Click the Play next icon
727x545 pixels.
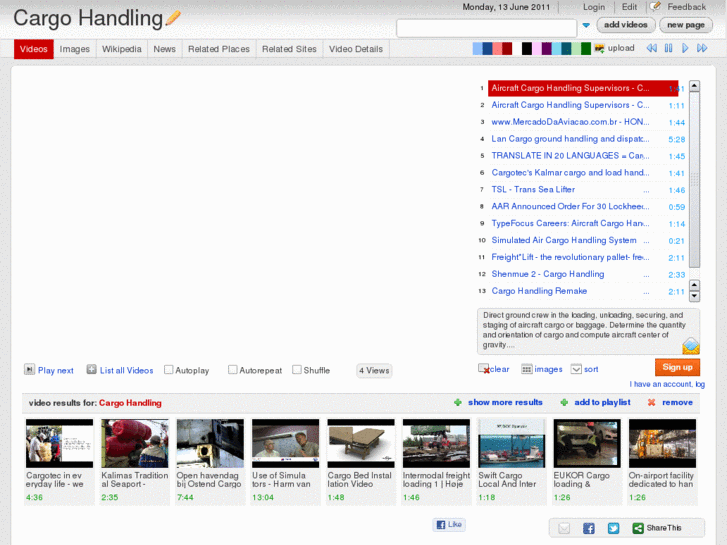tap(29, 370)
